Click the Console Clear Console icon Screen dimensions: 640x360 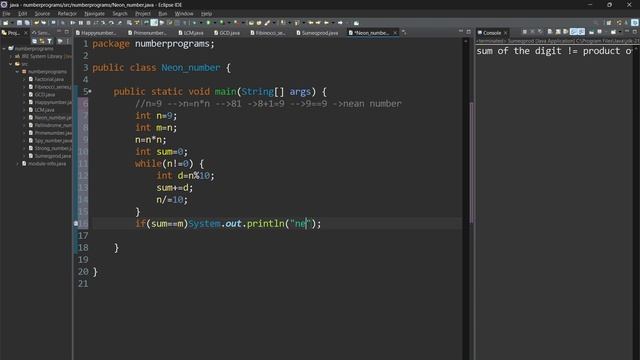point(550,32)
